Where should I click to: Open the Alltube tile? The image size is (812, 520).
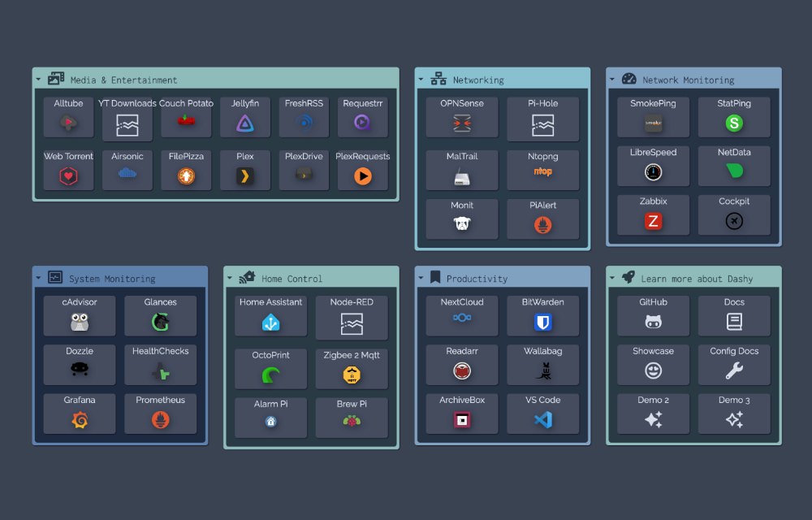click(x=68, y=116)
